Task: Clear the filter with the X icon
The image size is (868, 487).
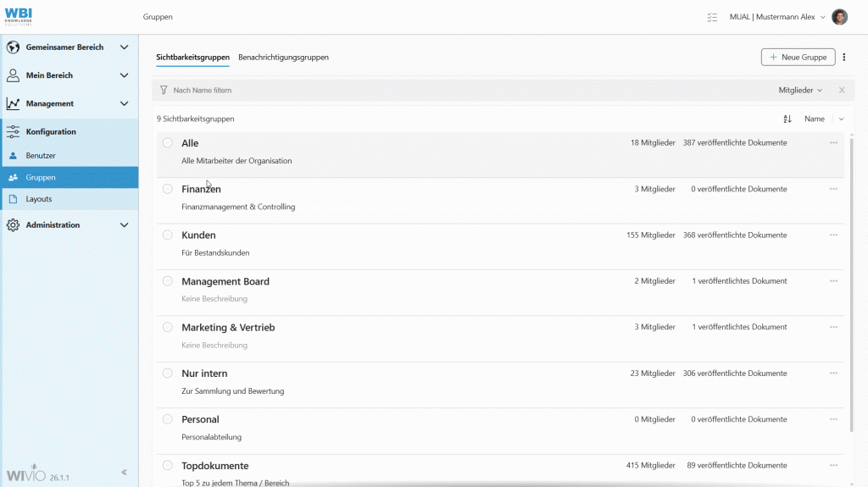Action: pos(842,91)
